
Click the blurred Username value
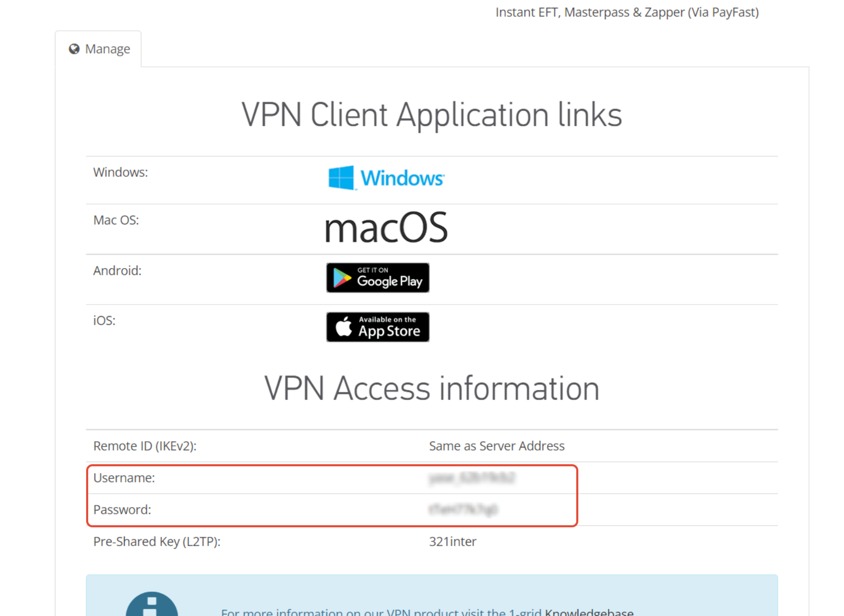pyautogui.click(x=472, y=478)
